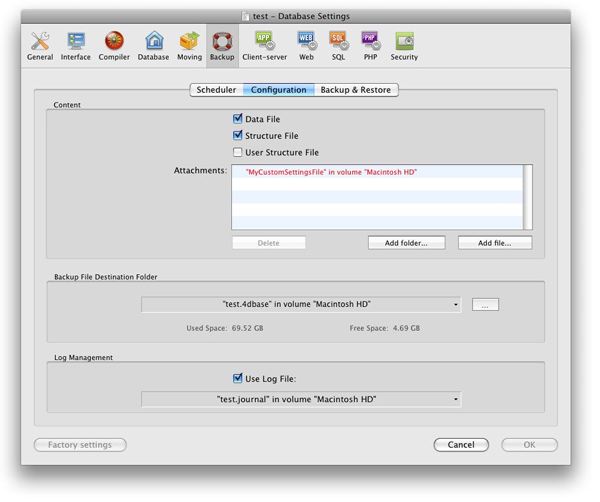This screenshot has height=502, width=600.
Task: Toggle the Use Log File checkbox
Action: pyautogui.click(x=238, y=379)
